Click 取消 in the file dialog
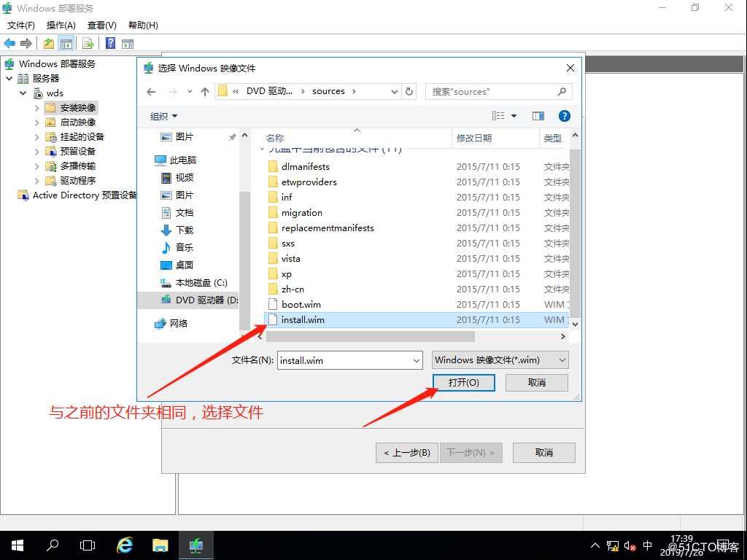 [x=536, y=382]
